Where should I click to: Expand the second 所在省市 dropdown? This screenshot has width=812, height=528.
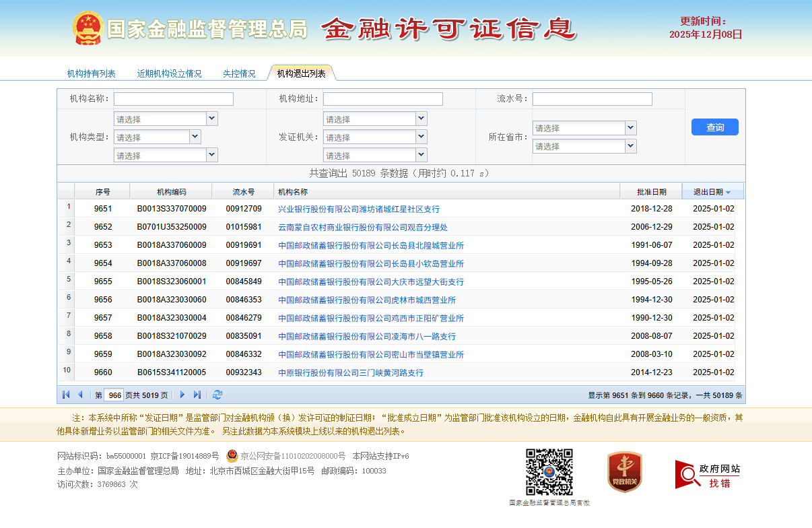pos(631,146)
